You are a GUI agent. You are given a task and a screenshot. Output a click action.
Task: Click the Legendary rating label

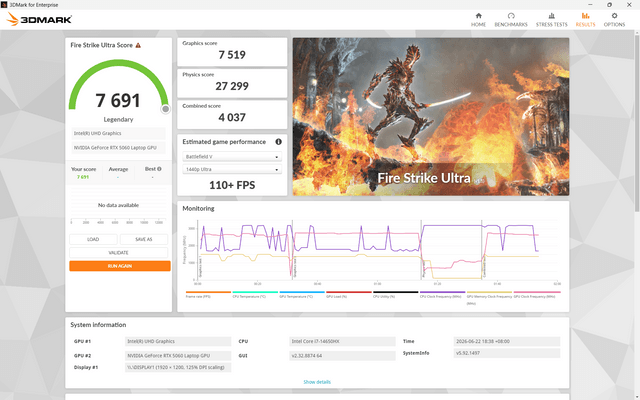click(x=118, y=120)
